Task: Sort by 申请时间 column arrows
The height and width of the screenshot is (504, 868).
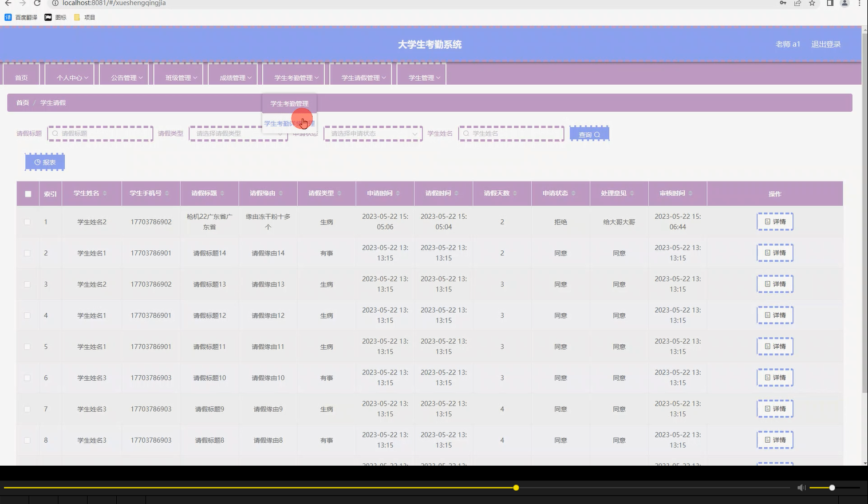Action: tap(398, 194)
